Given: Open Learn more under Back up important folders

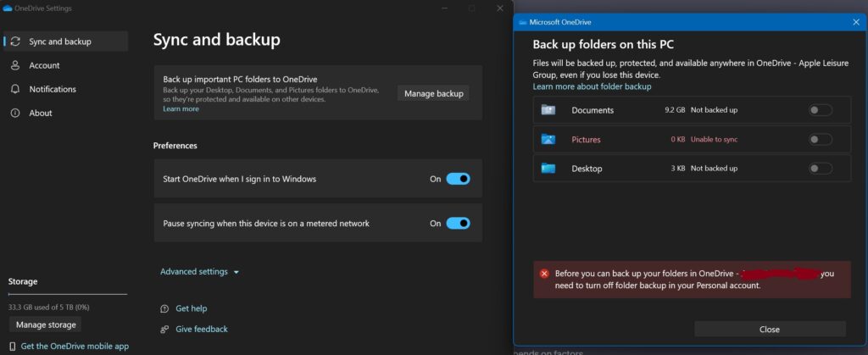Looking at the screenshot, I should point(181,109).
